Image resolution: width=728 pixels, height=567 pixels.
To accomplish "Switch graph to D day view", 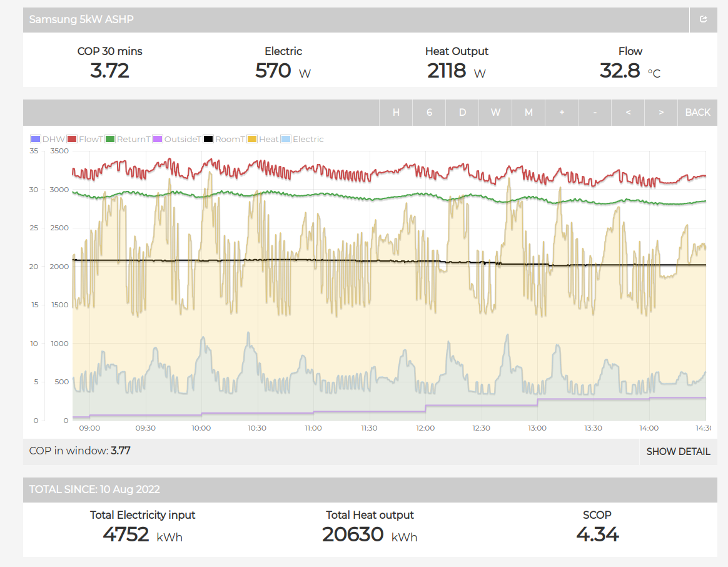I will click(x=462, y=113).
